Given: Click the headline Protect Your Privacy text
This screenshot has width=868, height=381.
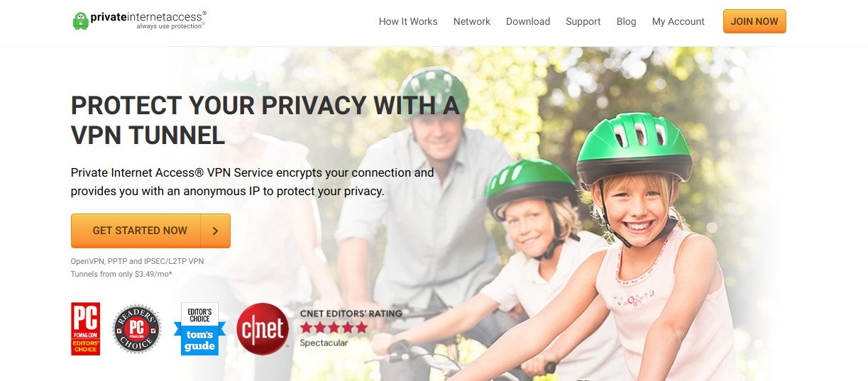Looking at the screenshot, I should (265, 120).
